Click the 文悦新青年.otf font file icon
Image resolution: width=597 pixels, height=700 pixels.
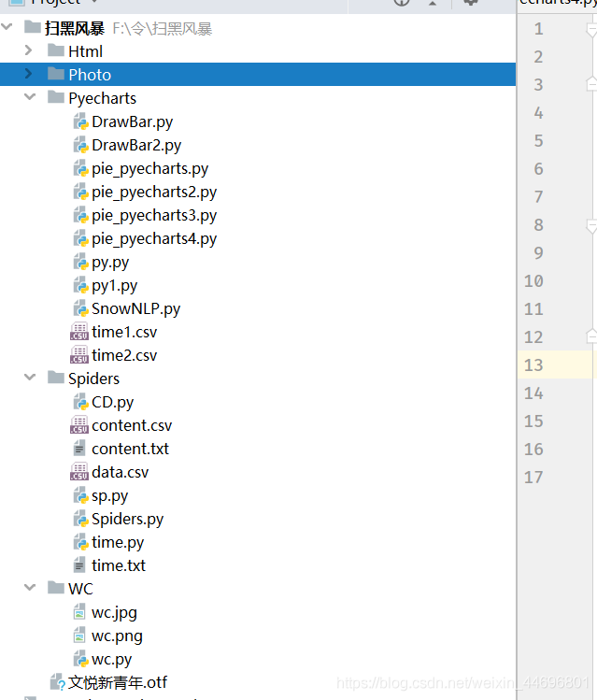[x=58, y=682]
